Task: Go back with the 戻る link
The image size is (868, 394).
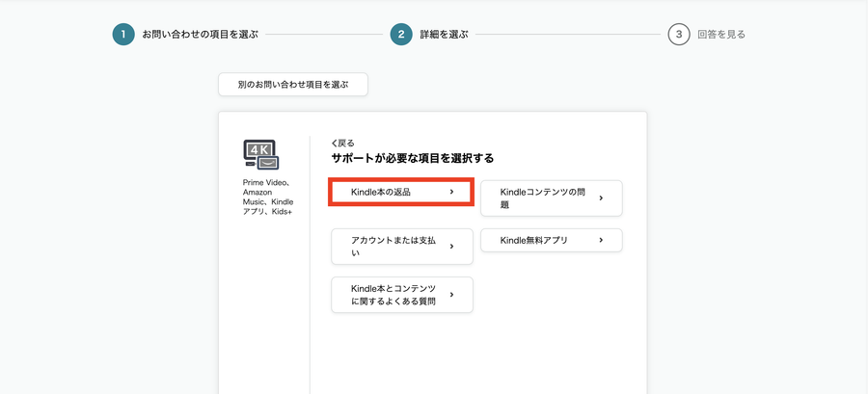Action: tap(342, 144)
